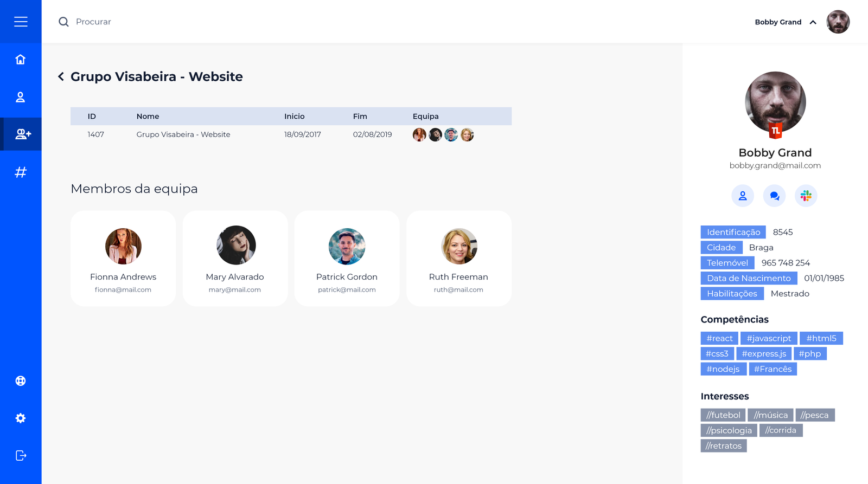Open Fionna Andrews member card
The width and height of the screenshot is (868, 484).
[x=123, y=259]
